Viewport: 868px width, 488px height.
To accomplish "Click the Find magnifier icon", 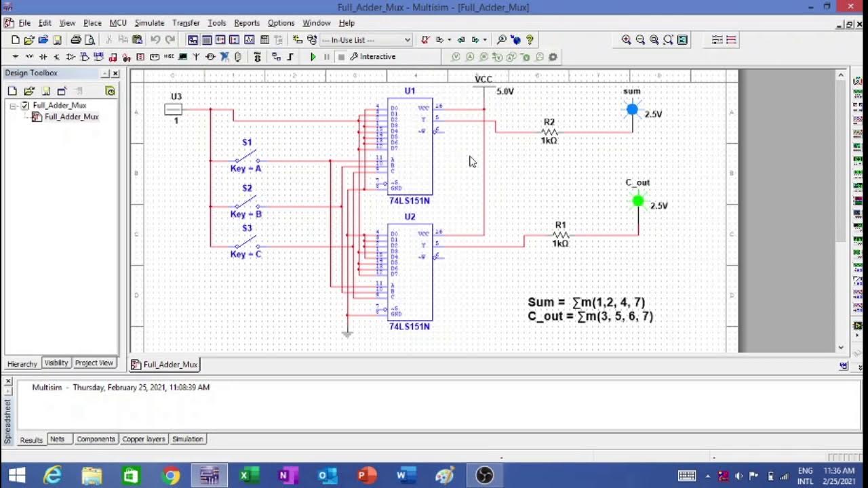I will [501, 40].
